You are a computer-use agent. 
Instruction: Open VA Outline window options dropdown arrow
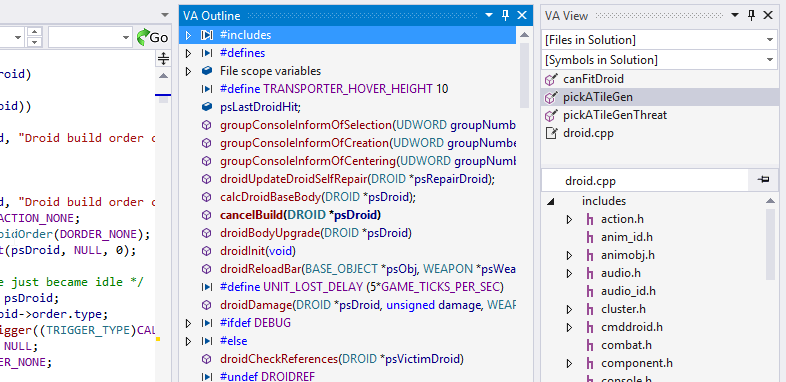[x=489, y=16]
